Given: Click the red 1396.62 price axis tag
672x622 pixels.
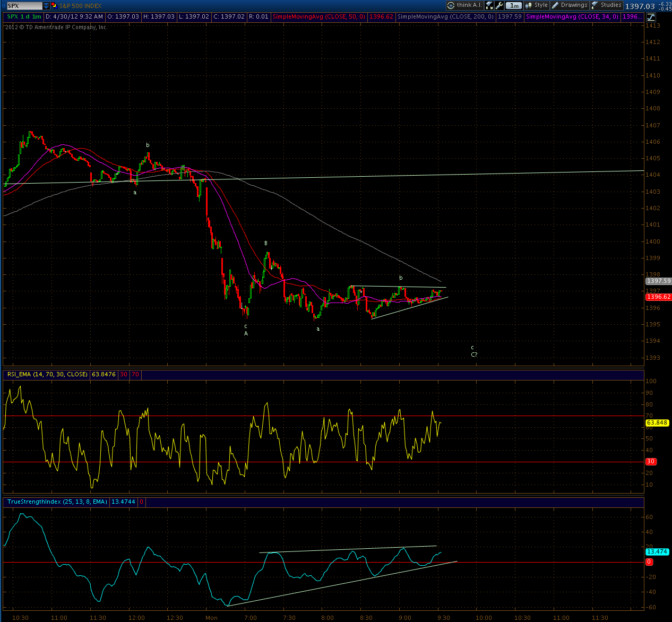Looking at the screenshot, I should click(658, 297).
